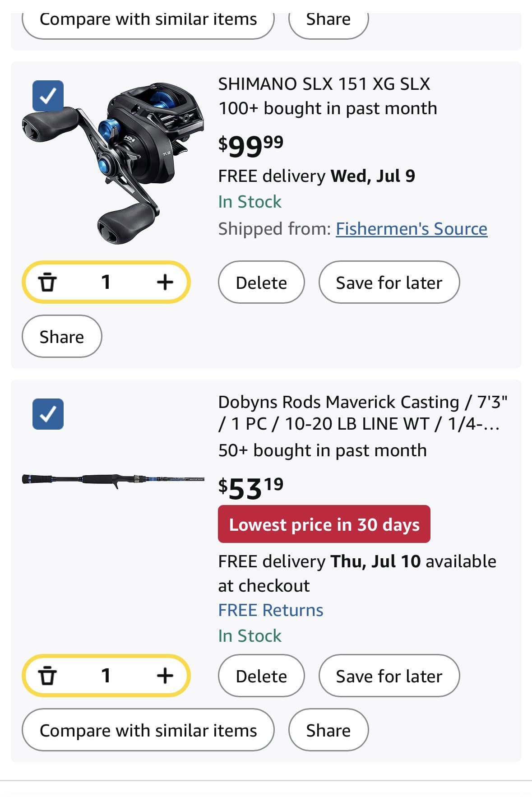Share the Shimano SLX reel item
Screen dimensions: 532x797
point(62,337)
